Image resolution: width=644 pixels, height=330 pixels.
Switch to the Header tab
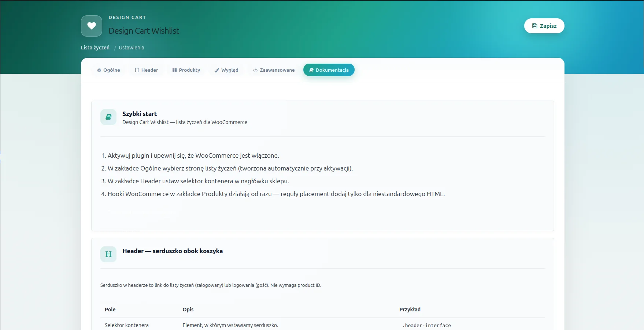pos(146,70)
